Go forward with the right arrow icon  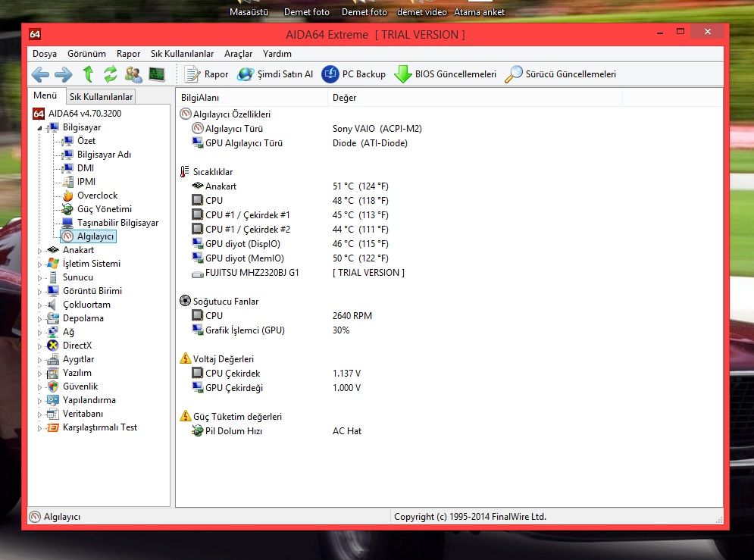(x=64, y=74)
